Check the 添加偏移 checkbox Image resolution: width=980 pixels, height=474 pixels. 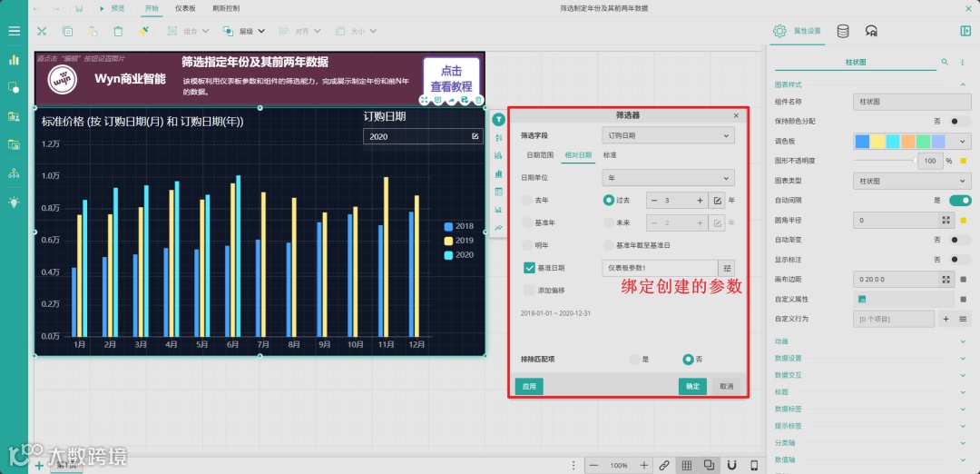click(529, 291)
